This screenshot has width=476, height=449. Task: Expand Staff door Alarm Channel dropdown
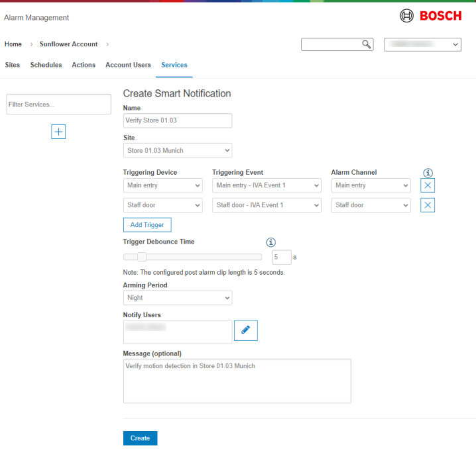(371, 205)
